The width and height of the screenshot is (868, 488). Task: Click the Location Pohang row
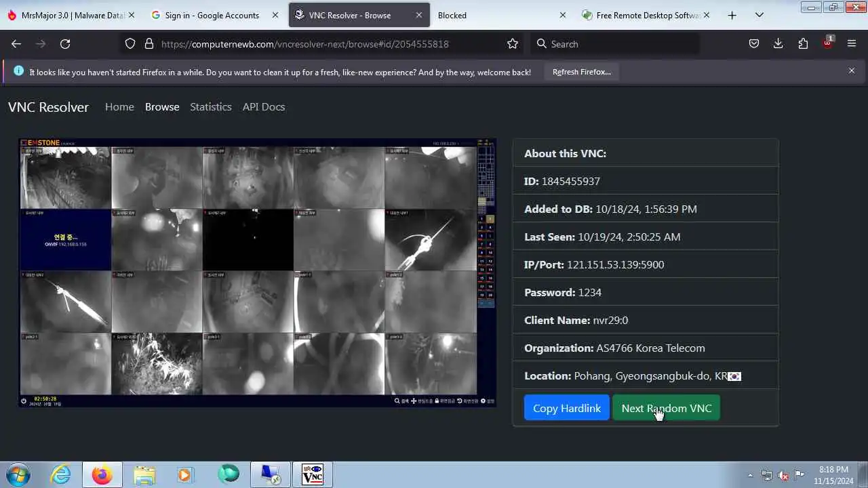(646, 375)
